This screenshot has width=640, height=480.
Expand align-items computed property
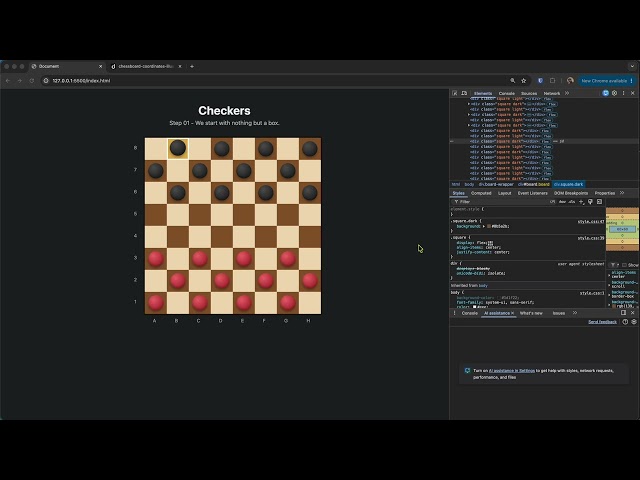point(609,275)
